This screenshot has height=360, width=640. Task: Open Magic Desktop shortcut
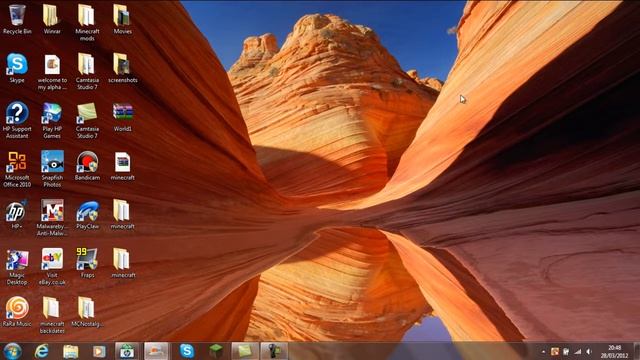tap(17, 267)
